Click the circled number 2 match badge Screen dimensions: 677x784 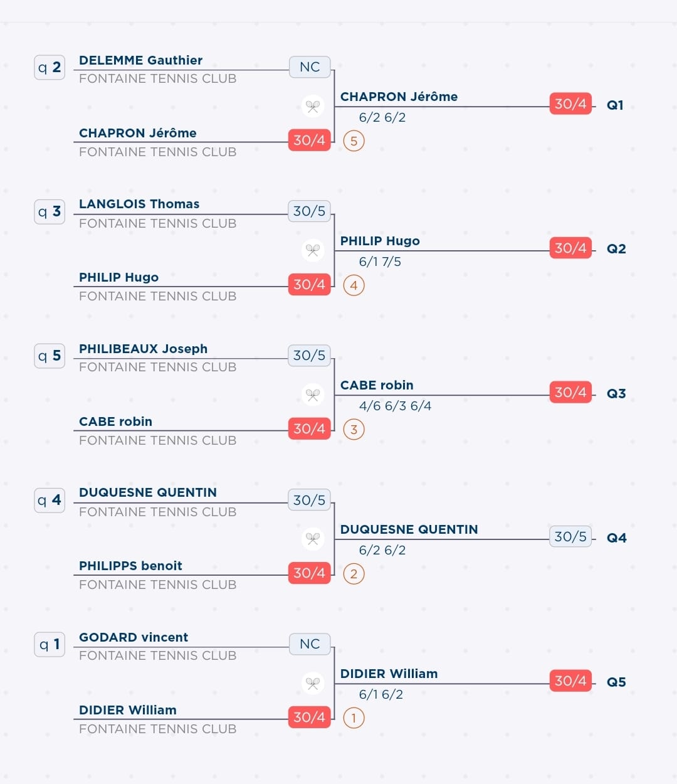tap(354, 574)
